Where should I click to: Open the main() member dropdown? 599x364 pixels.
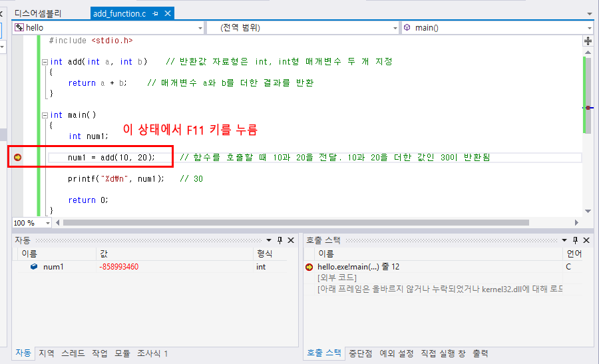pyautogui.click(x=590, y=28)
